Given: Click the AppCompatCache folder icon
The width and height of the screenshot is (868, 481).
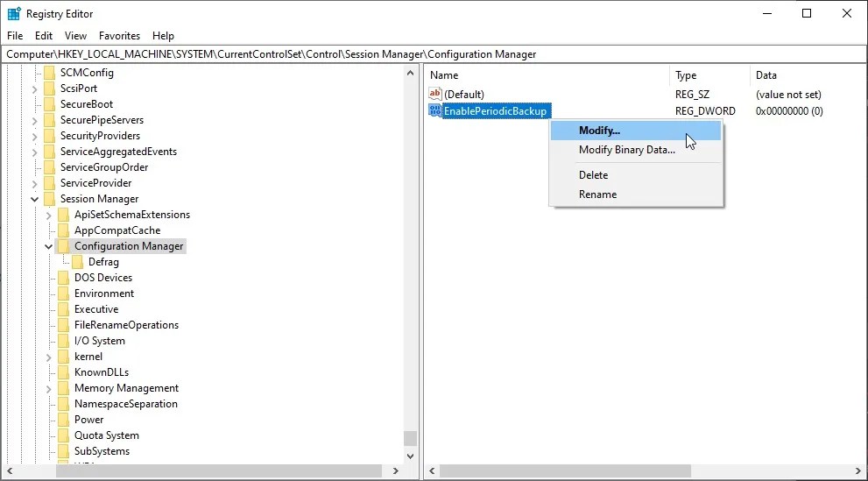Looking at the screenshot, I should (x=64, y=230).
